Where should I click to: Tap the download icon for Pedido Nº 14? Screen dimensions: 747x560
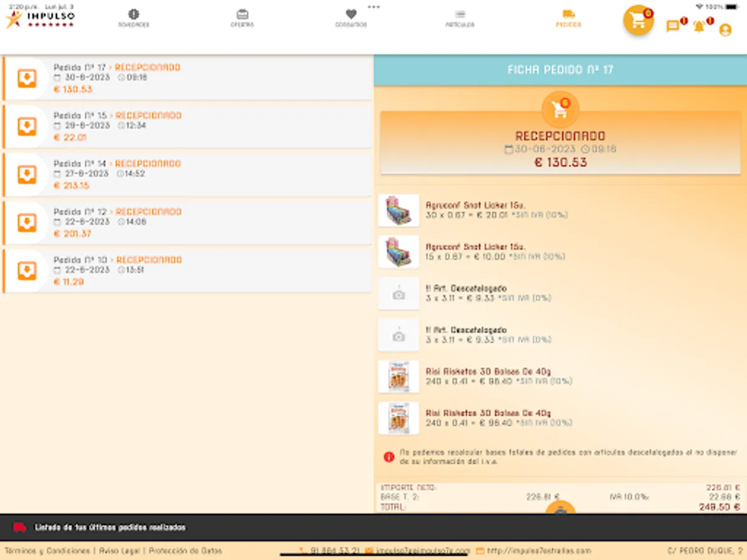[27, 175]
